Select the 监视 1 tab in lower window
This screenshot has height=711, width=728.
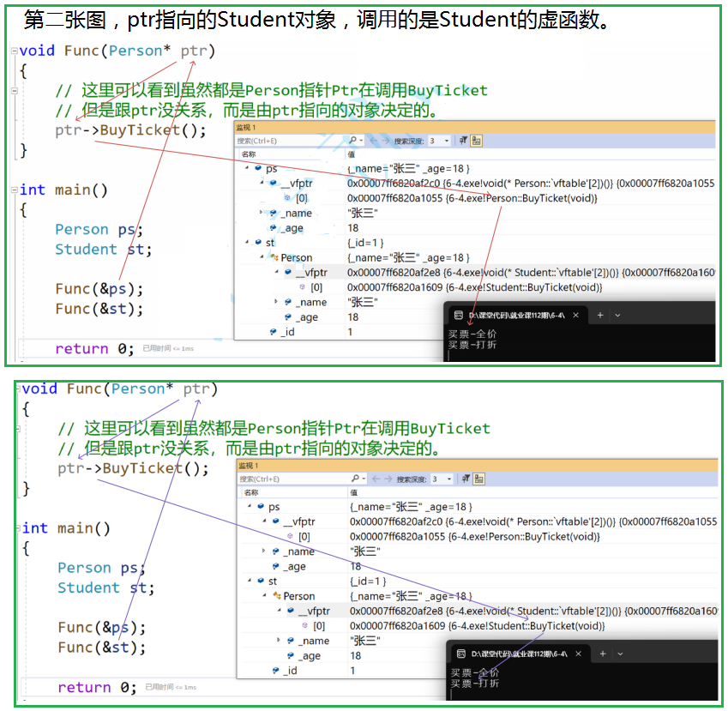point(249,466)
